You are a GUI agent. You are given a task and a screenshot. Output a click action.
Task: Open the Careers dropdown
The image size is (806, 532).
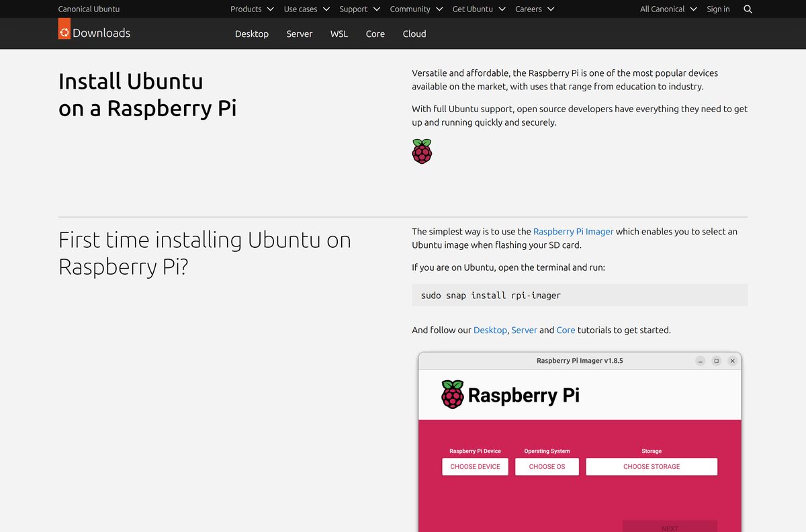[535, 9]
